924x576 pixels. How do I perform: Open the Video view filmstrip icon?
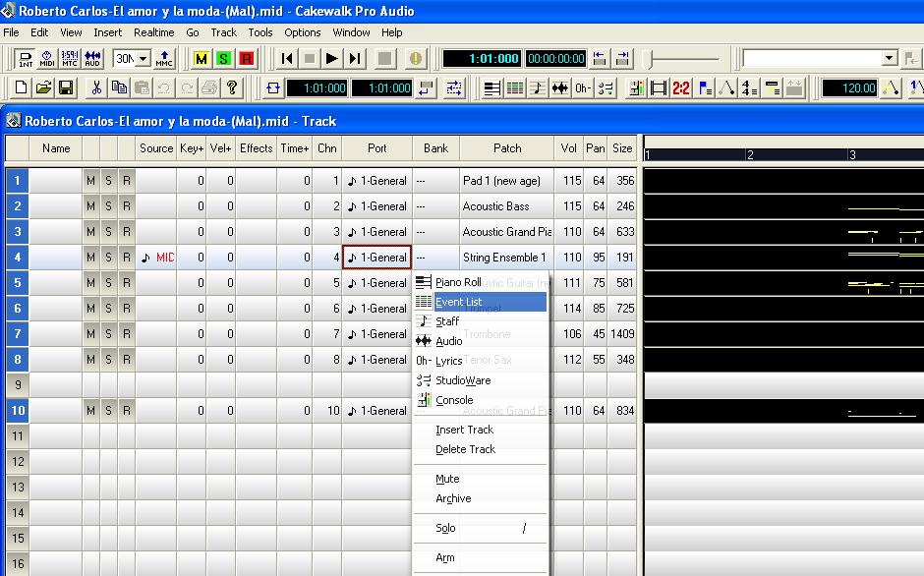click(659, 88)
